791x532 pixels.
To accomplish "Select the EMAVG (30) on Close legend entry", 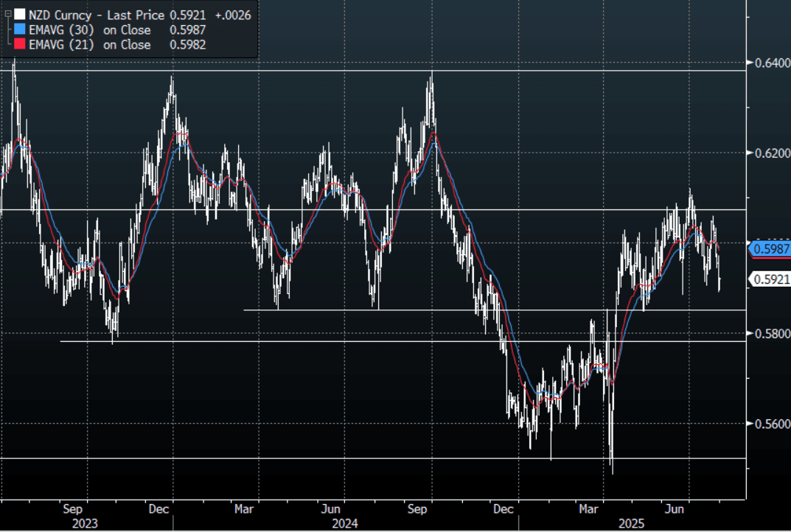I will coord(89,30).
